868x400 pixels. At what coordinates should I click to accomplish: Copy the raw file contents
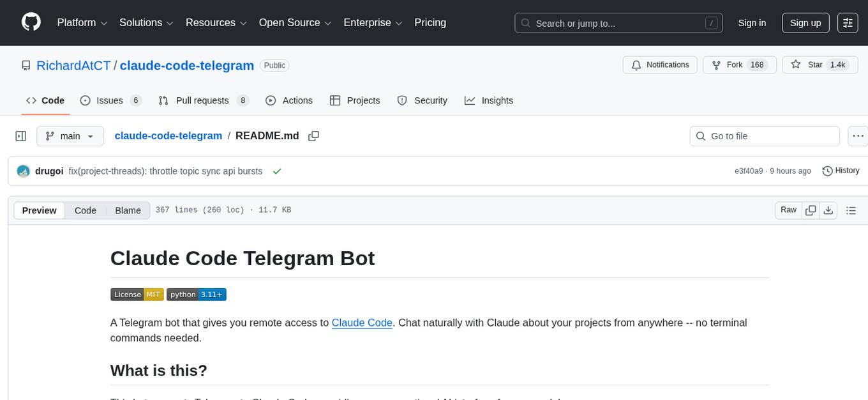[811, 210]
